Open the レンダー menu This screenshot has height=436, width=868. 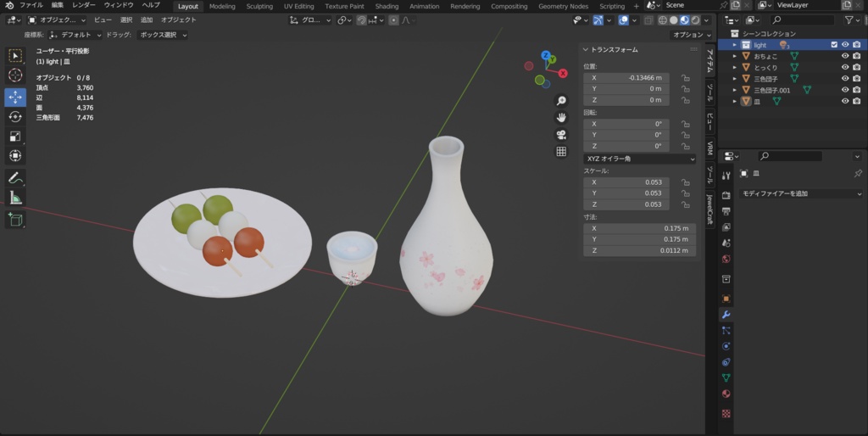click(84, 5)
